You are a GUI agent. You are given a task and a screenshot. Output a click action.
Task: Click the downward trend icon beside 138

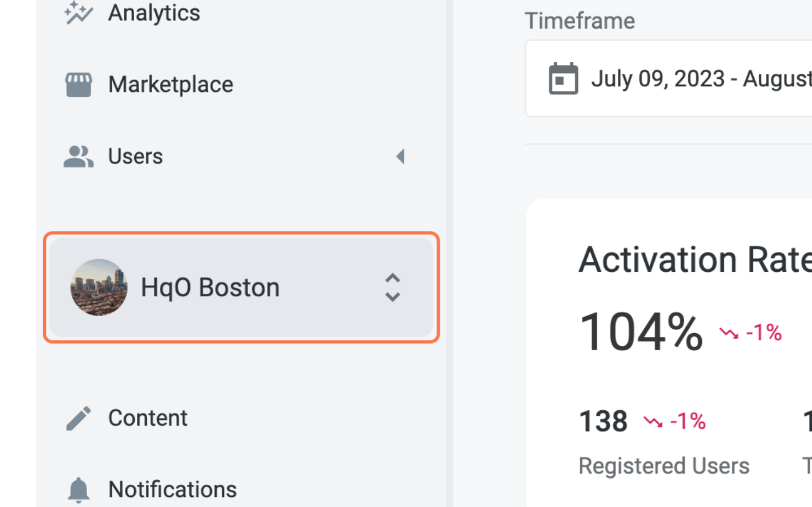pos(653,422)
